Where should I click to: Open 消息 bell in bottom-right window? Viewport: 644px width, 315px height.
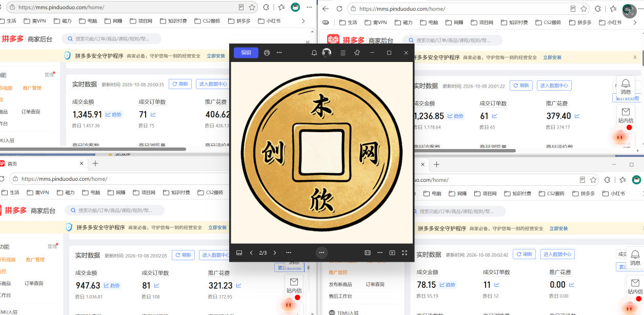[x=635, y=258]
